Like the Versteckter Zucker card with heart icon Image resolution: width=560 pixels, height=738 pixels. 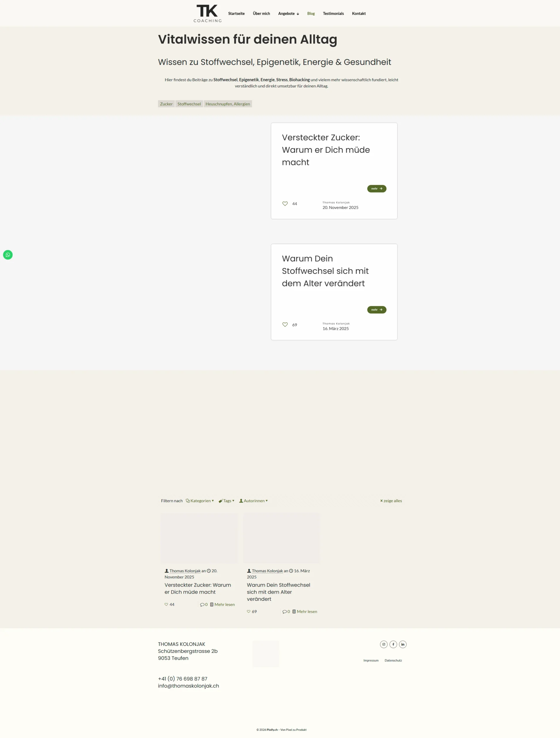[285, 204]
